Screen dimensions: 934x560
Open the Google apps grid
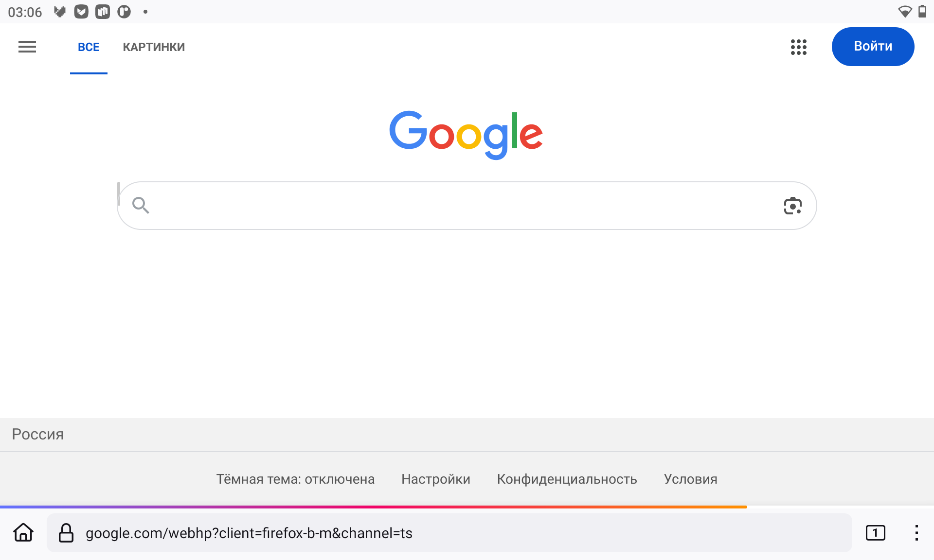[798, 47]
